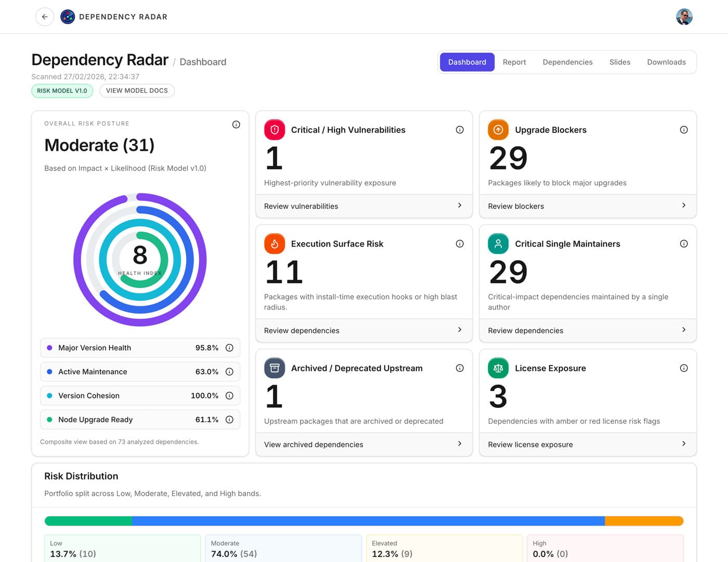Open the Dependencies tab
Screen dimensions: 728x562
567,62
